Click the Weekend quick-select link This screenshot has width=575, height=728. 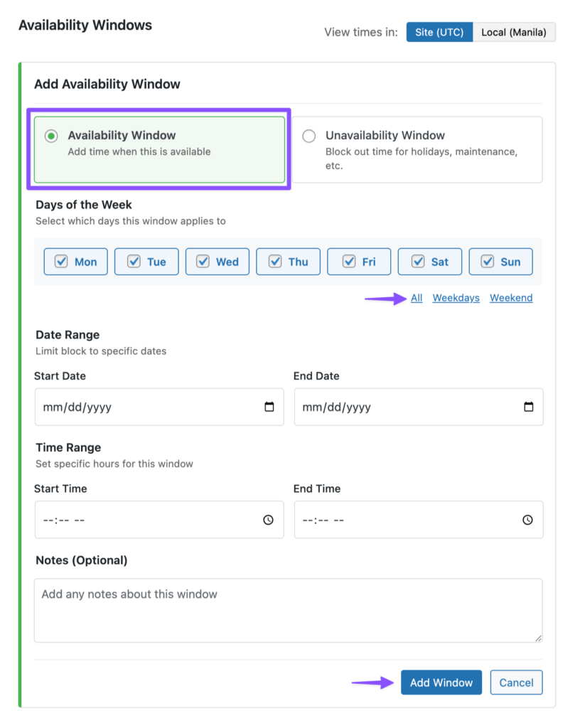click(510, 298)
